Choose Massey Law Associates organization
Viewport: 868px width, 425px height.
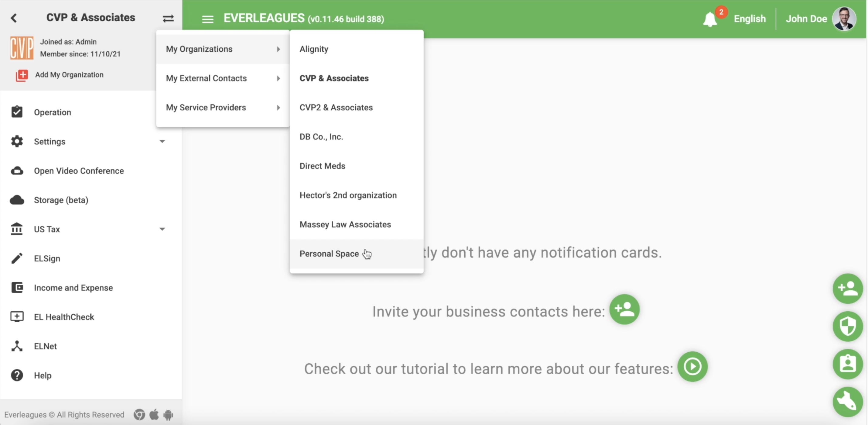(x=357, y=225)
